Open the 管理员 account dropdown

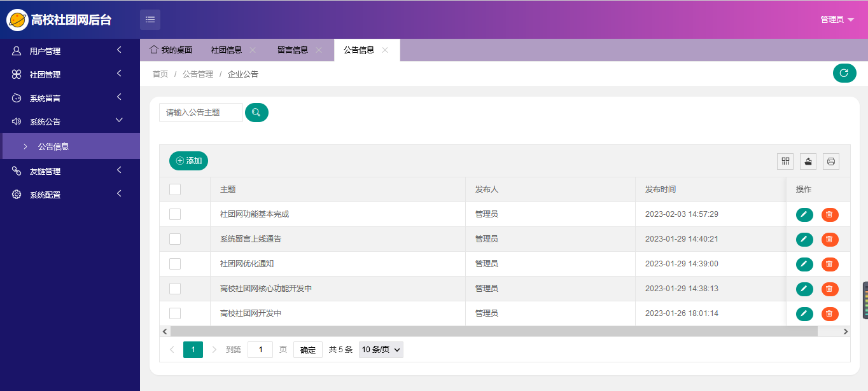837,20
